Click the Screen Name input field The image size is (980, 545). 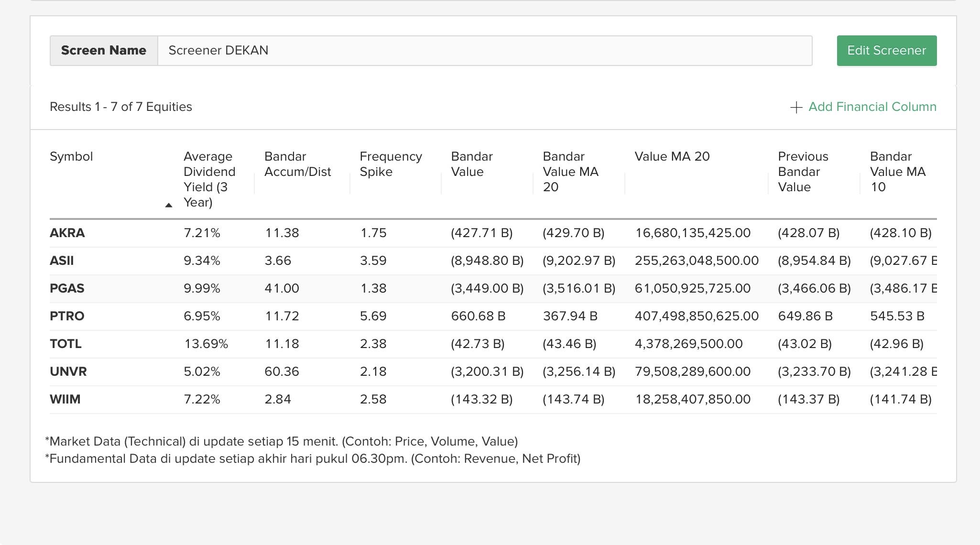pos(484,51)
